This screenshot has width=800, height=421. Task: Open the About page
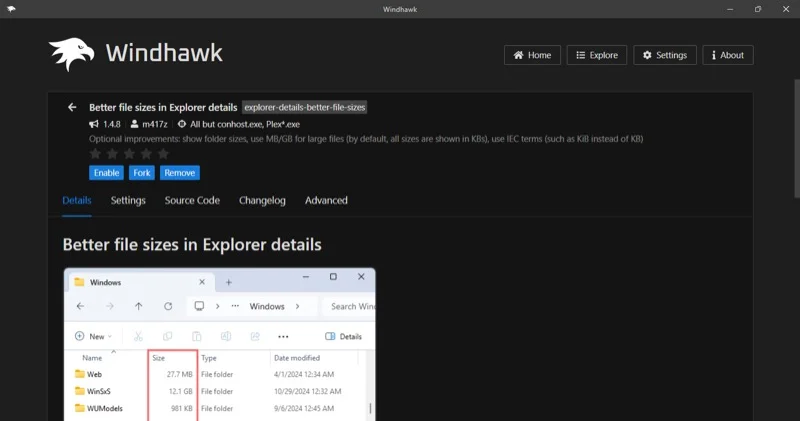[x=727, y=55]
